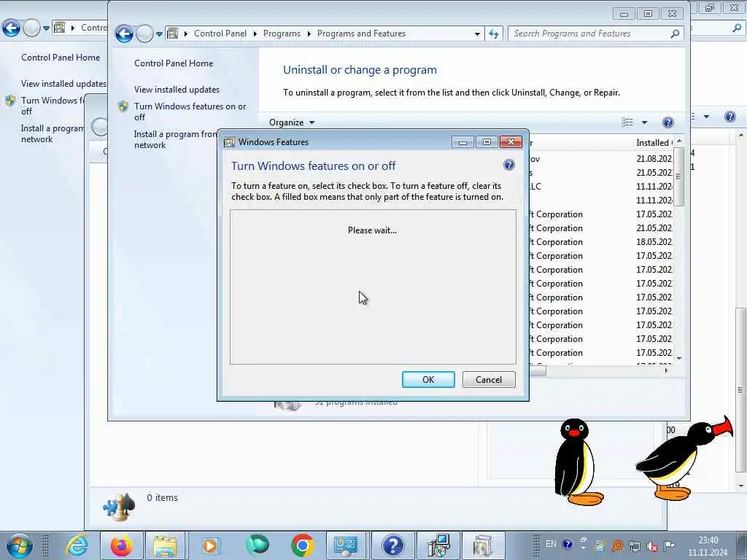This screenshot has width=747, height=560.
Task: Open the Help question-mark taskbar button
Action: [392, 545]
